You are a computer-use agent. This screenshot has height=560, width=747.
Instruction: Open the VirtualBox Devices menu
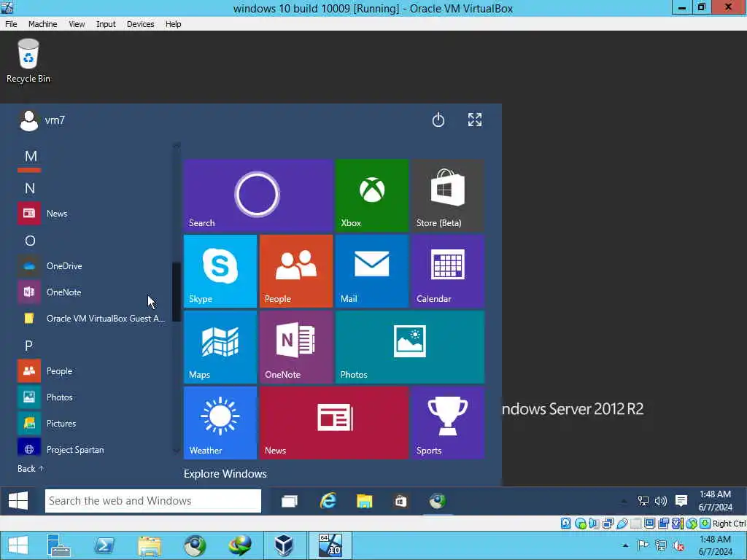click(x=141, y=24)
